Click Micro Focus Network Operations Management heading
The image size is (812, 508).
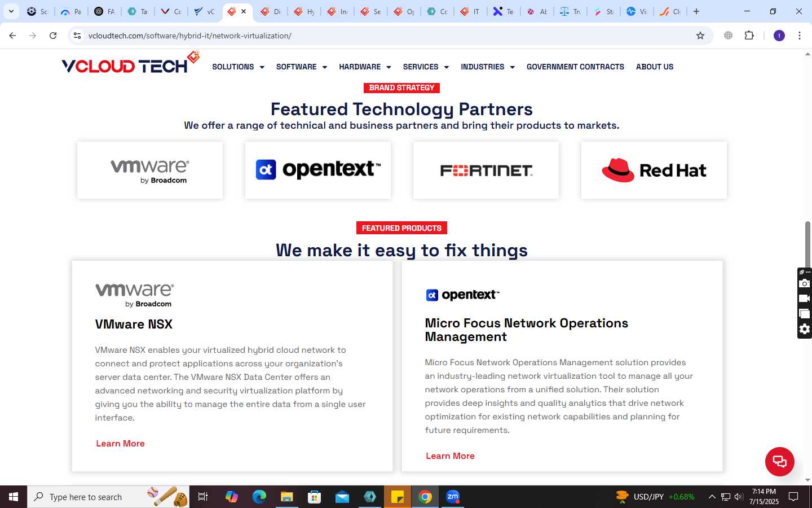(526, 330)
